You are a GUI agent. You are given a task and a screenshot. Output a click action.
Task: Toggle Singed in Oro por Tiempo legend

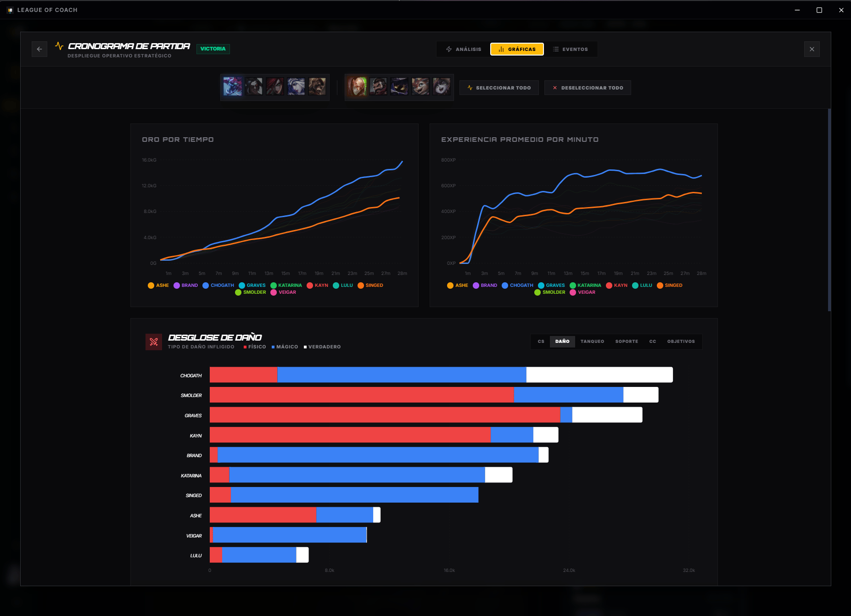click(370, 286)
